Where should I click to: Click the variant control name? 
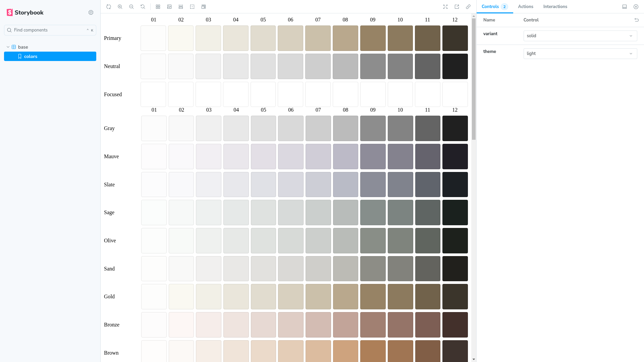point(490,34)
